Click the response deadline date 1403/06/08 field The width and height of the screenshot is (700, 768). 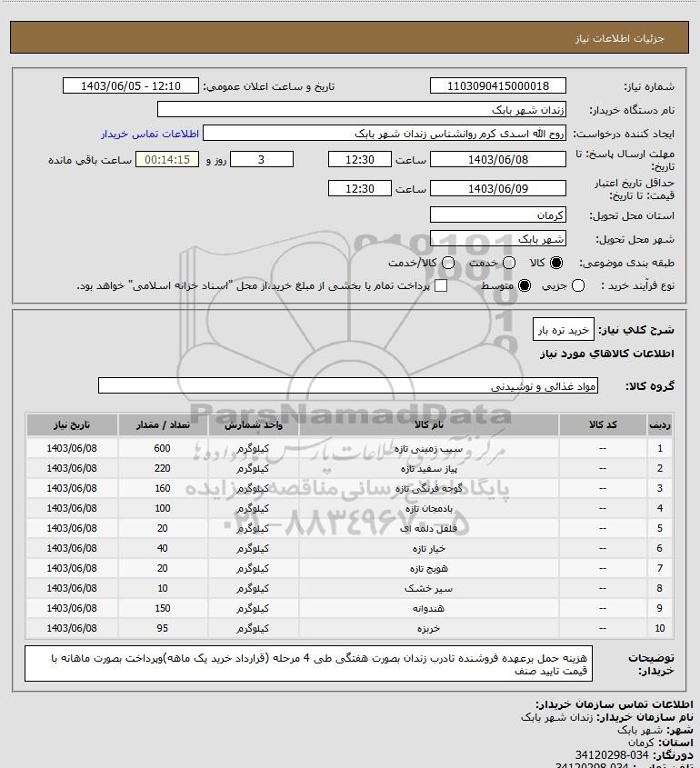(x=497, y=159)
